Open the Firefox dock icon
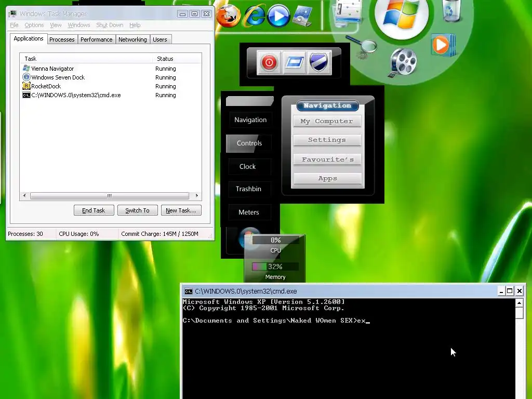Image resolution: width=532 pixels, height=399 pixels. coord(228,15)
